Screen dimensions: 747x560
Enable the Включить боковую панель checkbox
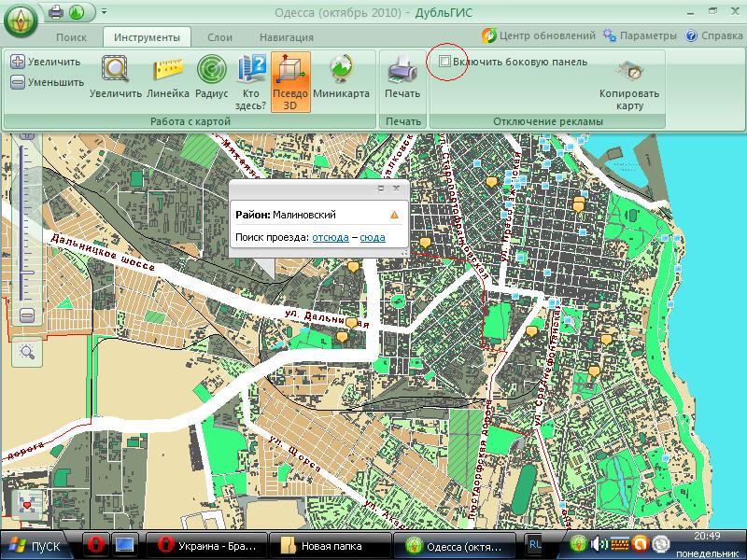tap(445, 62)
